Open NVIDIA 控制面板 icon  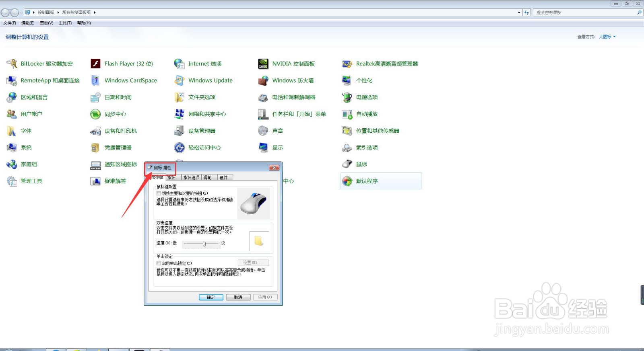[263, 64]
